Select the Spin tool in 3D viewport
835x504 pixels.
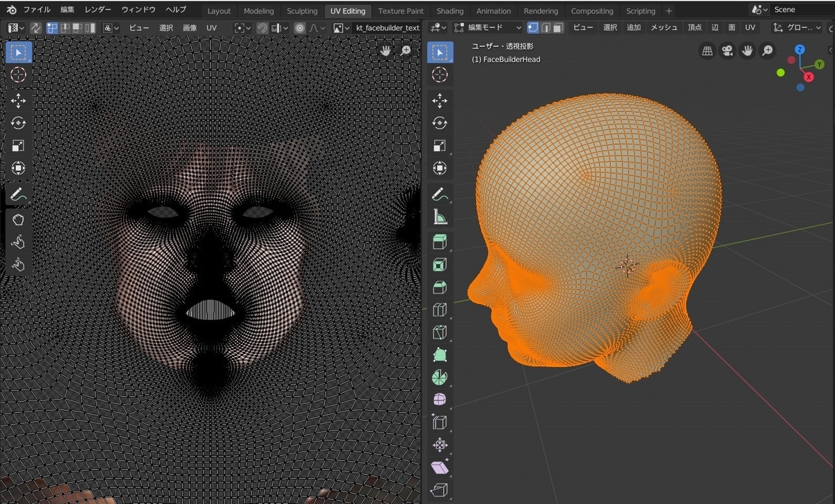(440, 377)
